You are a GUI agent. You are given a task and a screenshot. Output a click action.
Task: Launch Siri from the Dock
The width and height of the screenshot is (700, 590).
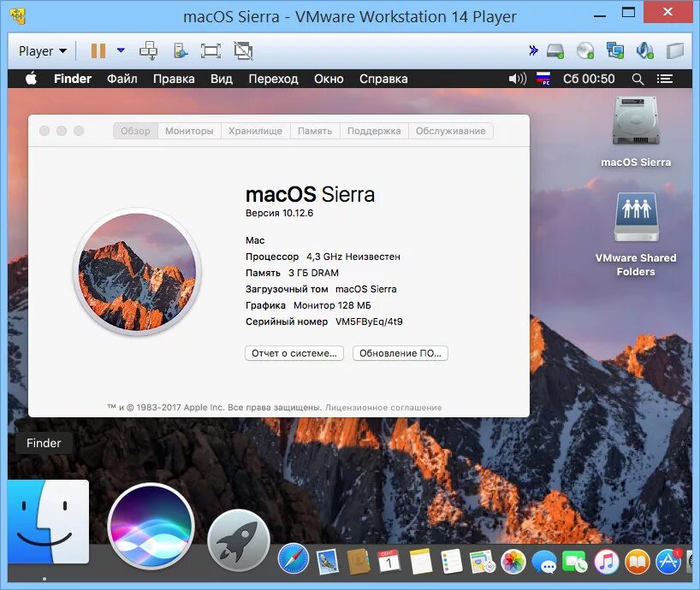tap(151, 526)
